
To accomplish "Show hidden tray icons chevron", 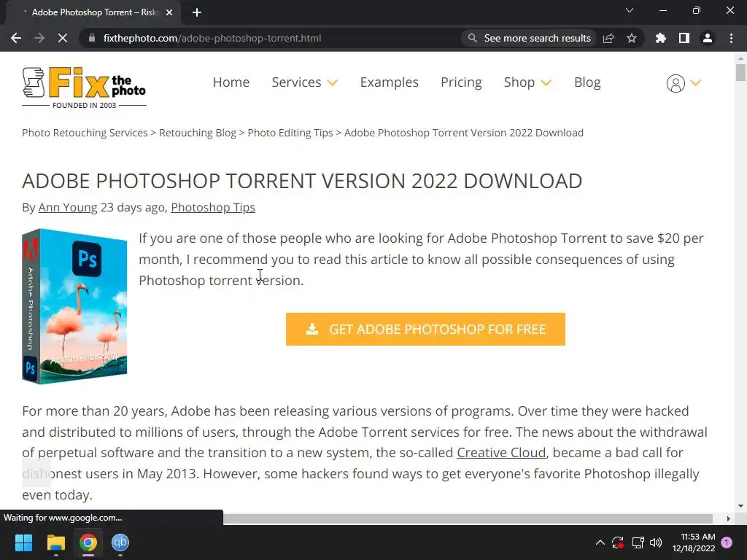I will [600, 542].
